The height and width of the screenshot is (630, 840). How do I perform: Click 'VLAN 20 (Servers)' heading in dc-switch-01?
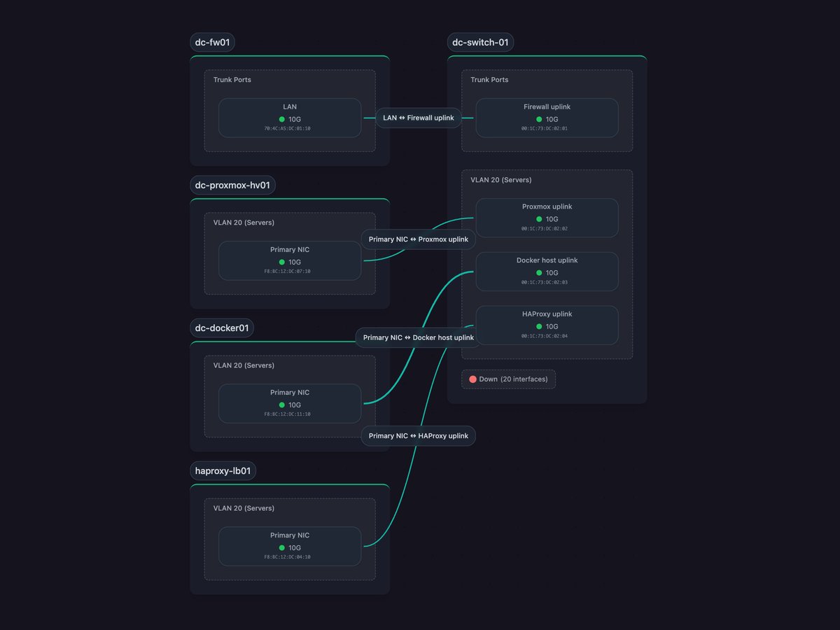point(501,180)
